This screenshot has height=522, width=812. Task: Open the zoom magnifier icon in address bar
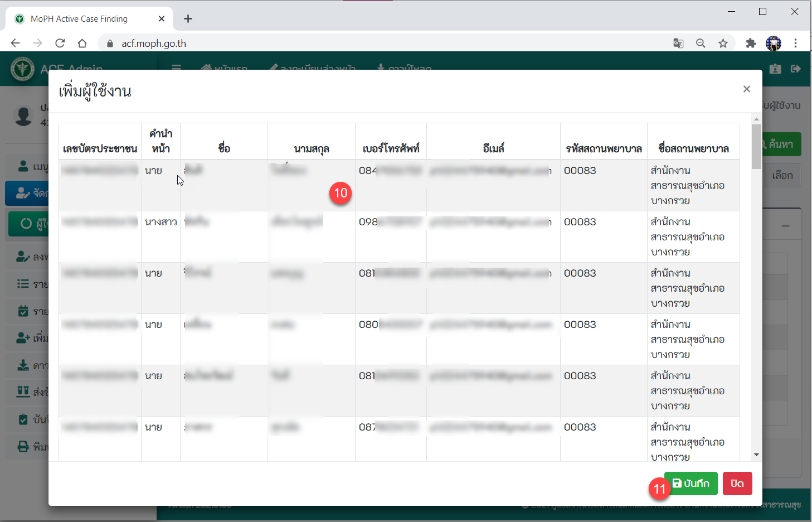tap(701, 43)
